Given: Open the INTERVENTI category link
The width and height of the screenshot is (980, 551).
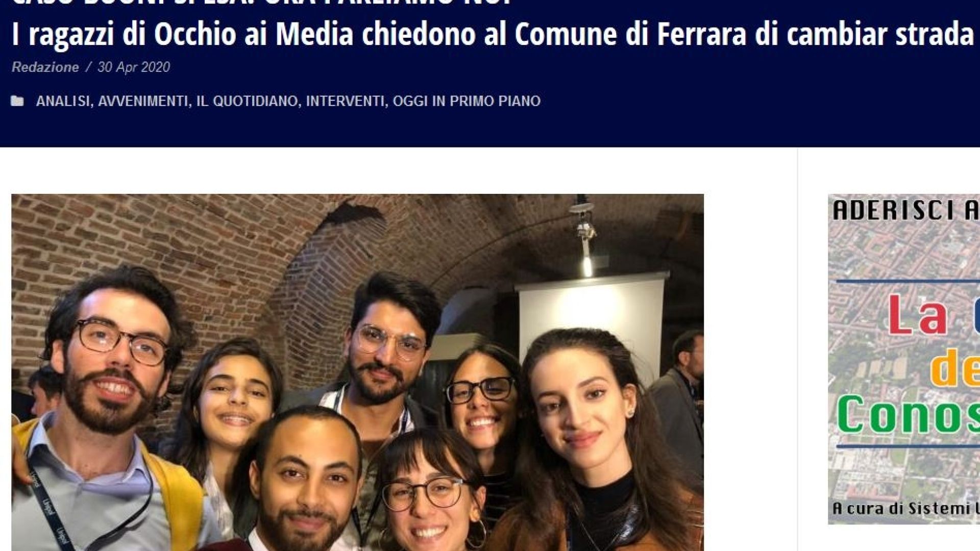Looking at the screenshot, I should [345, 101].
